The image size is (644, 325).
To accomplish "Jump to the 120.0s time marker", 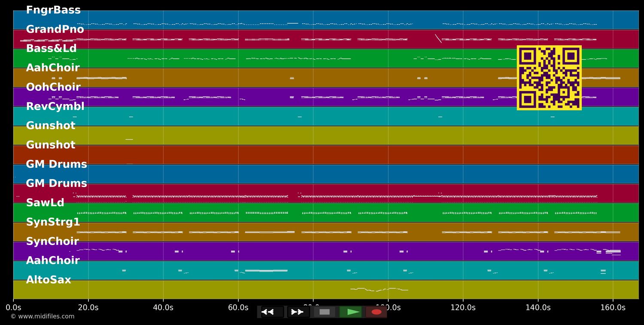I will [x=463, y=308].
